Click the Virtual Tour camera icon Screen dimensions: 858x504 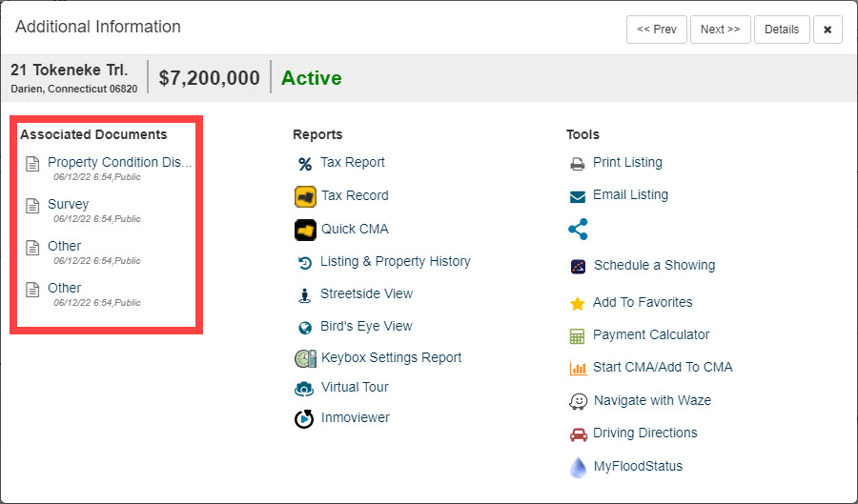point(304,389)
